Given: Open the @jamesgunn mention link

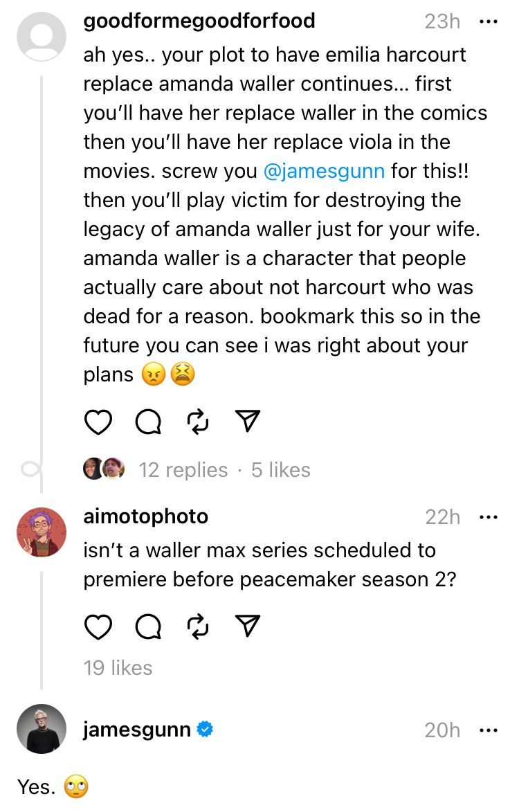Looking at the screenshot, I should click(x=324, y=171).
